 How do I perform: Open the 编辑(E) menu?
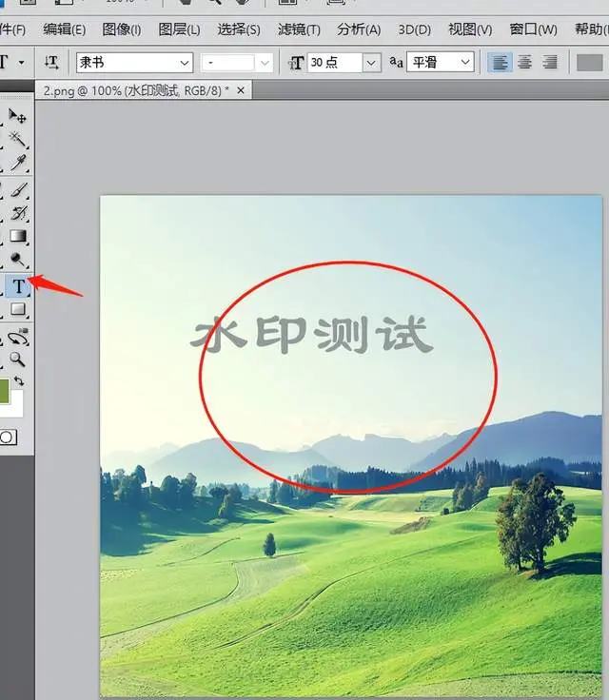tap(65, 29)
